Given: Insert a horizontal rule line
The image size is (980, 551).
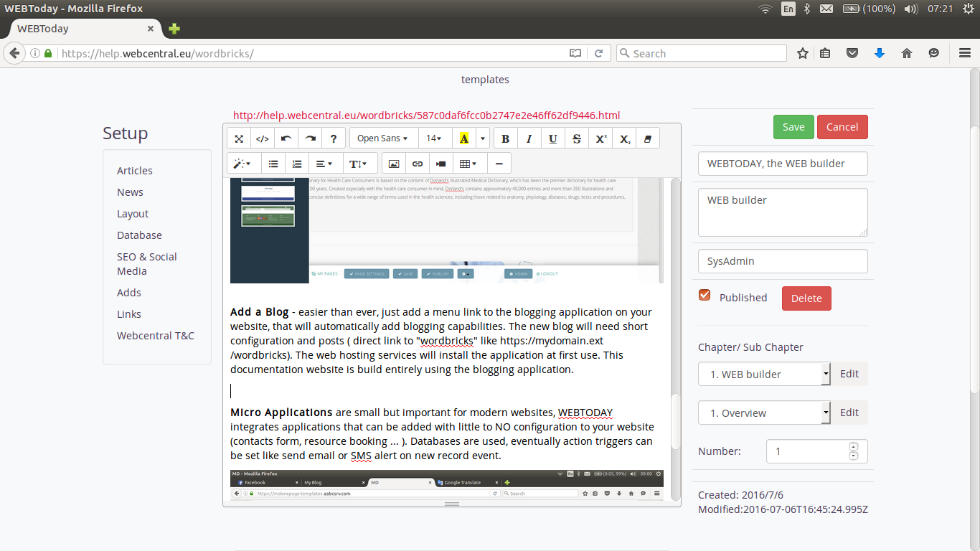Looking at the screenshot, I should point(499,164).
